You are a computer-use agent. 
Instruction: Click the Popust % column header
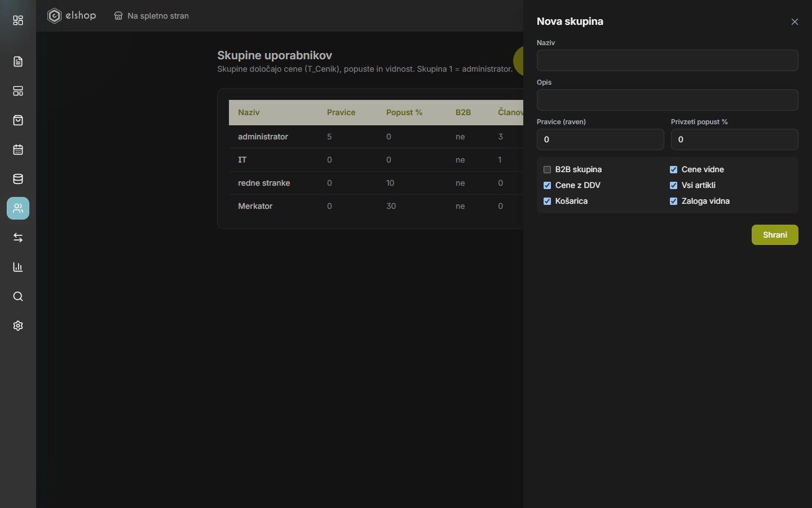(404, 112)
